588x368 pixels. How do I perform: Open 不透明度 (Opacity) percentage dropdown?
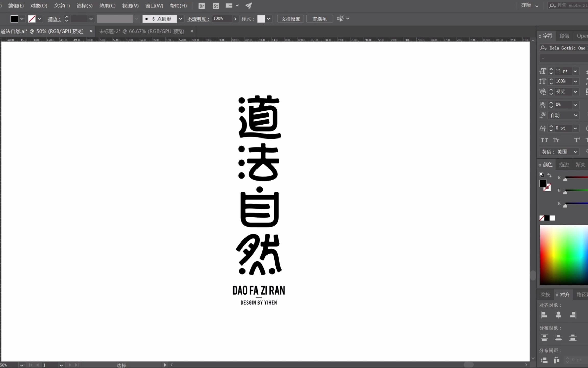point(235,19)
